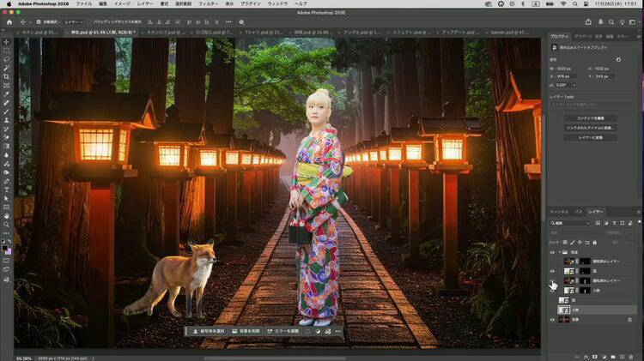Click カラーを調整 in contextual taskbar
Viewport: 644px width, 361px height.
click(283, 331)
